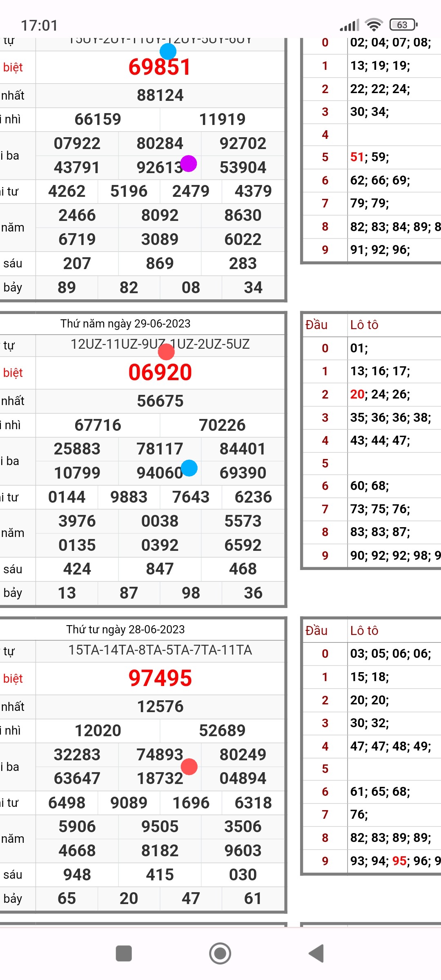Select fourth prize number 9089
The image size is (441, 980).
(129, 803)
